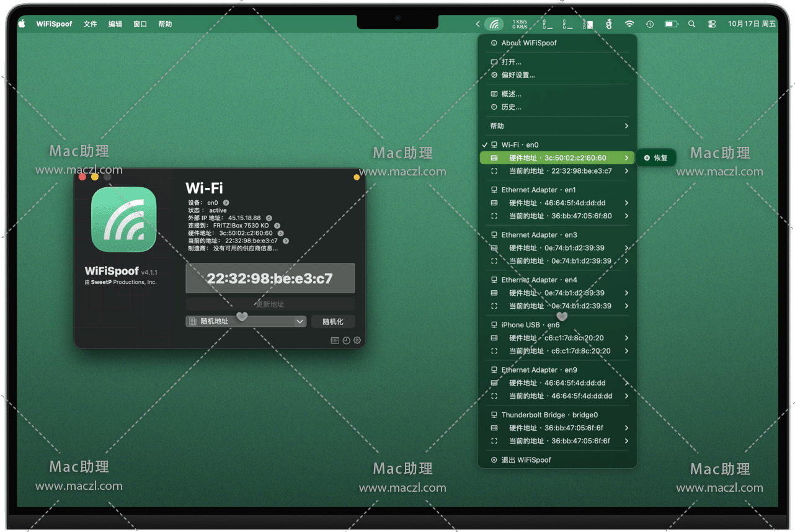The image size is (795, 532).
Task: Open the 编辑 menu in menu bar
Action: [115, 24]
